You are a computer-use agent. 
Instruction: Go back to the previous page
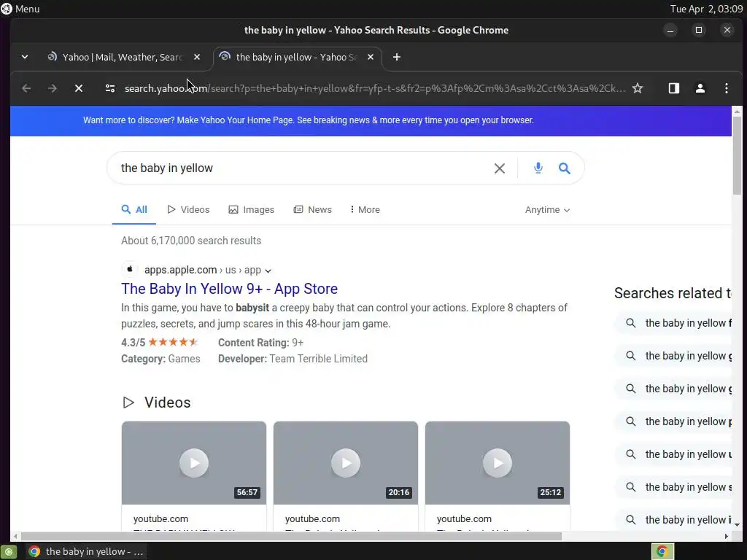point(26,88)
